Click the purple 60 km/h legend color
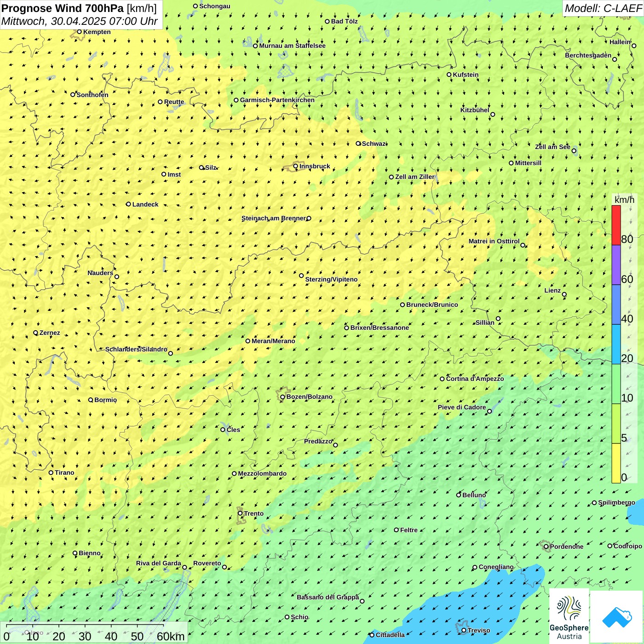 pyautogui.click(x=616, y=265)
